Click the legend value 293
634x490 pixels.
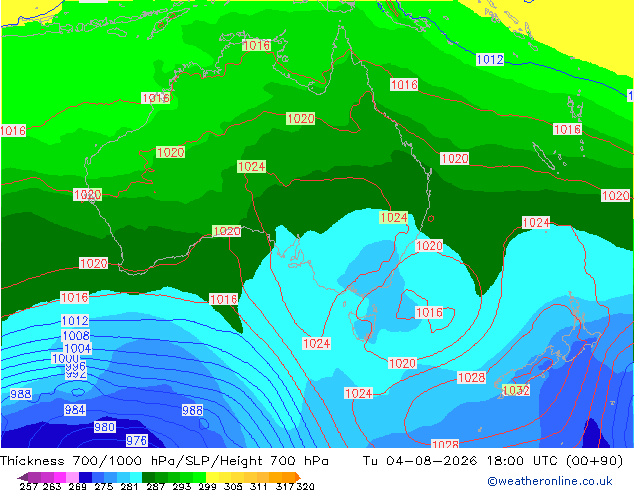182,486
